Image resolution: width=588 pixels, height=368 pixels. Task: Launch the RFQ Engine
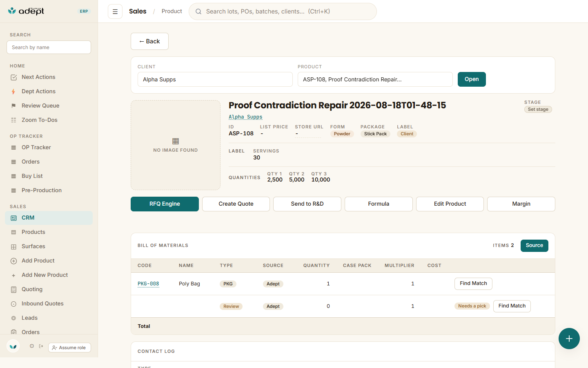(x=165, y=204)
